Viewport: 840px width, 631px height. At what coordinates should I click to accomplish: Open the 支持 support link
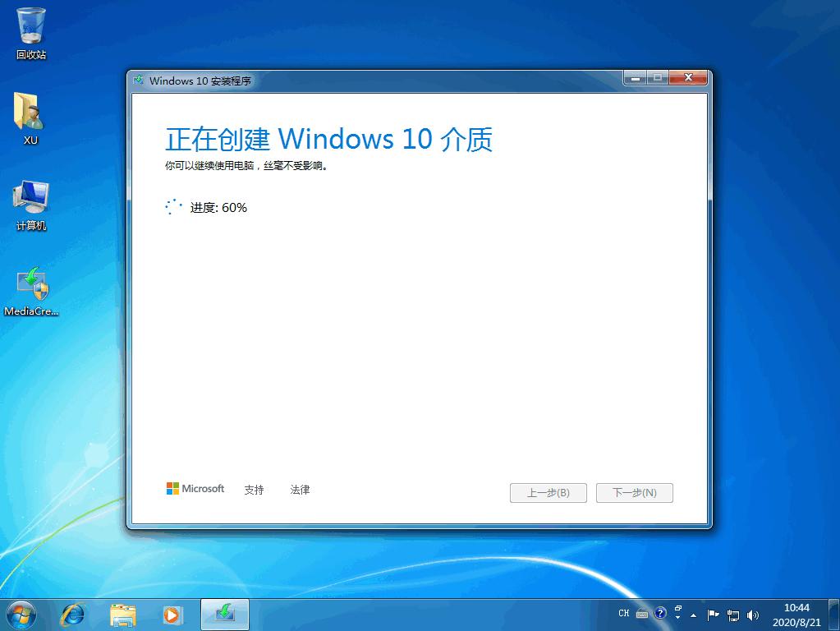(x=255, y=489)
